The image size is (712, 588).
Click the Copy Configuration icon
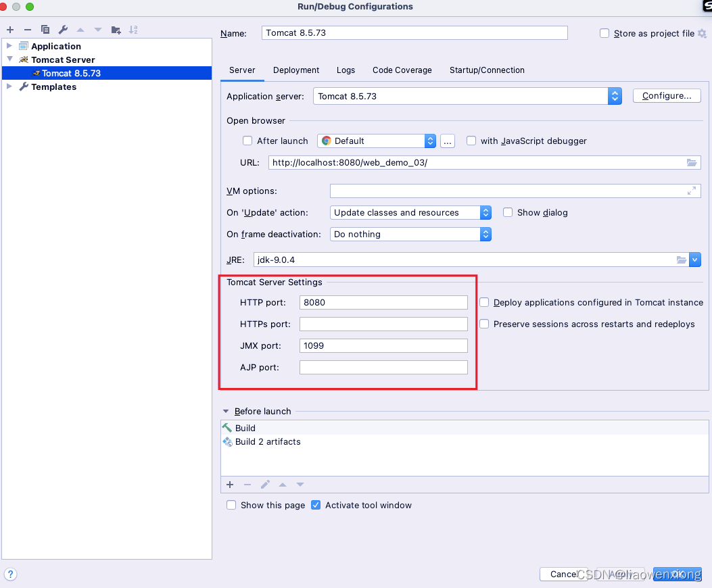(45, 30)
